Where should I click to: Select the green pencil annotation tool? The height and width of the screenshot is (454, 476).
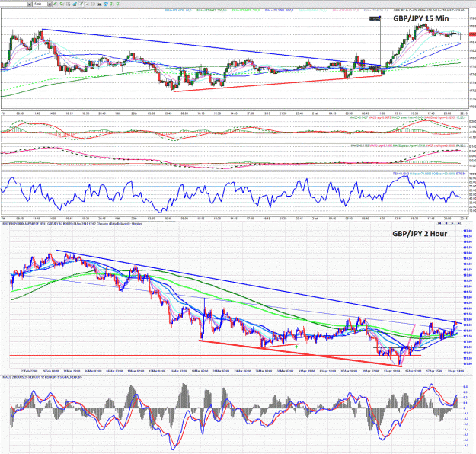(81, 4)
